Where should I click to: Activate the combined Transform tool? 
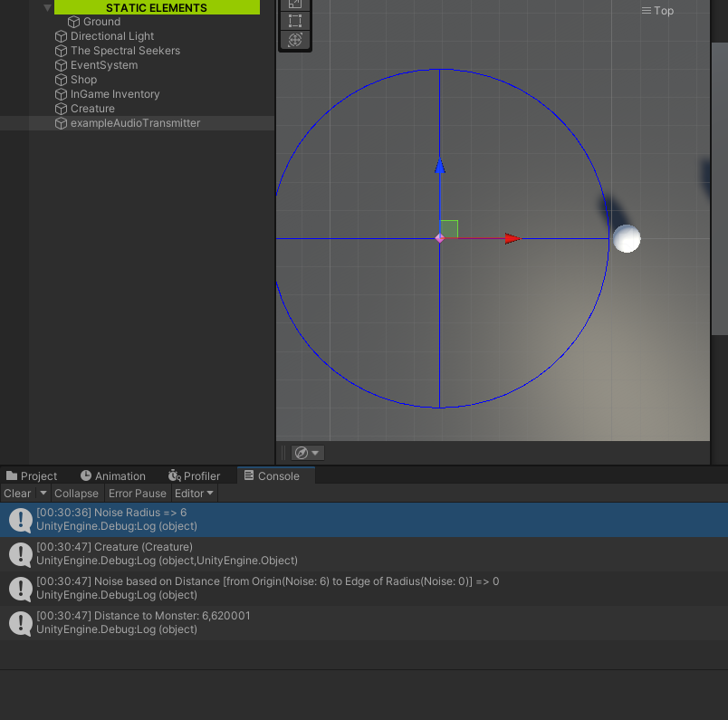tap(294, 40)
